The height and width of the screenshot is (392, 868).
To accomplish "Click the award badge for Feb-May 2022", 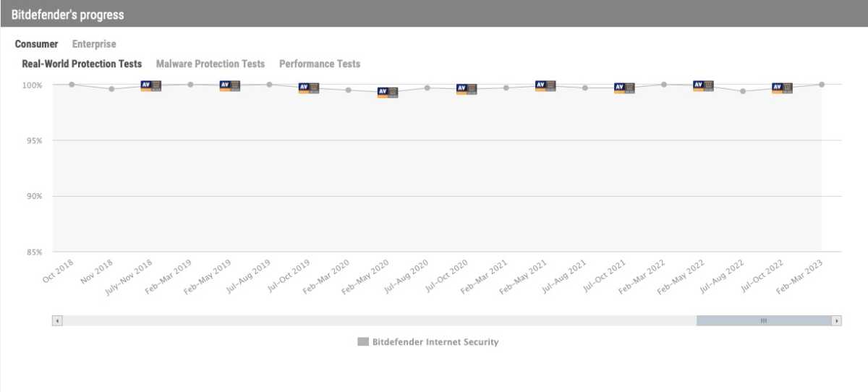I will (703, 86).
